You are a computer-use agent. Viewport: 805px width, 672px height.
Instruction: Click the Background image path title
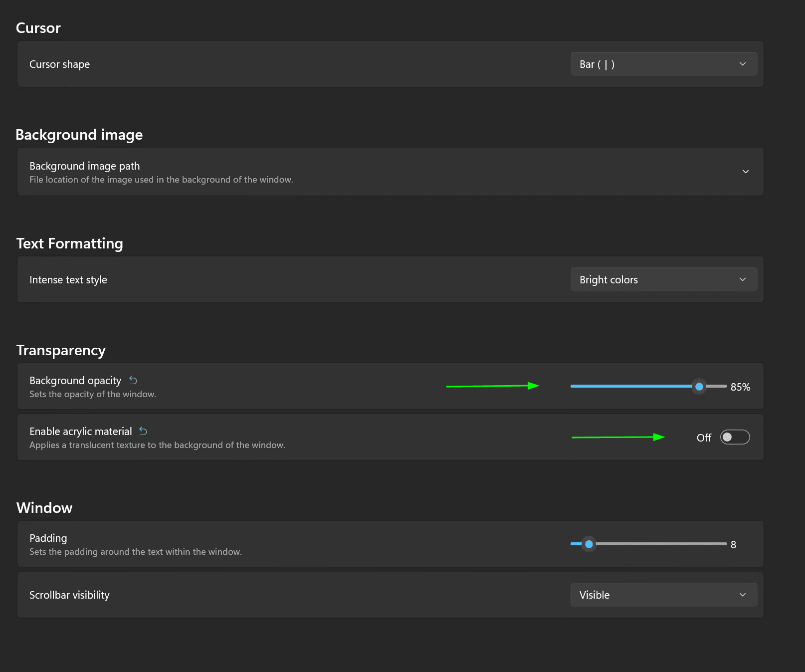pos(84,166)
